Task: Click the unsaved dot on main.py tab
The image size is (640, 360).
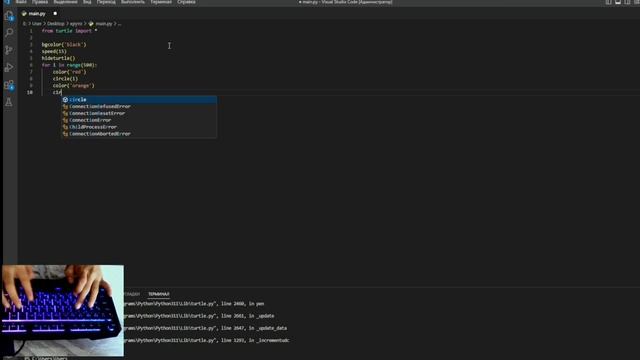Action: 55,13
